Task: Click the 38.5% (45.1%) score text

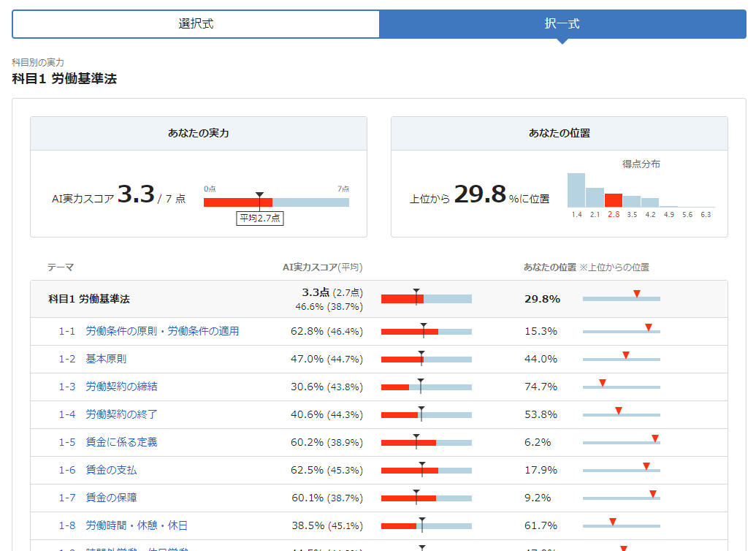Action: [327, 525]
